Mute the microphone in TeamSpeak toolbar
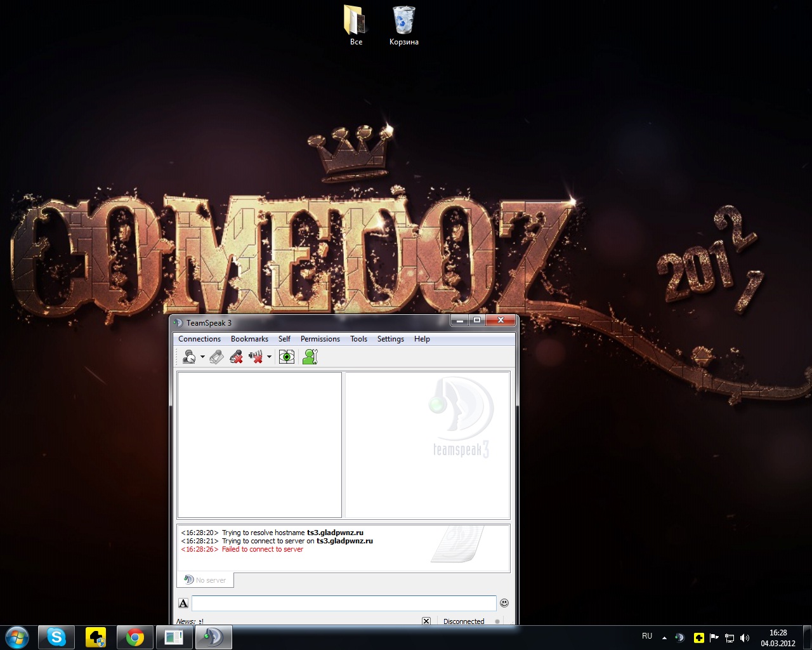This screenshot has width=812, height=650. pos(236,357)
